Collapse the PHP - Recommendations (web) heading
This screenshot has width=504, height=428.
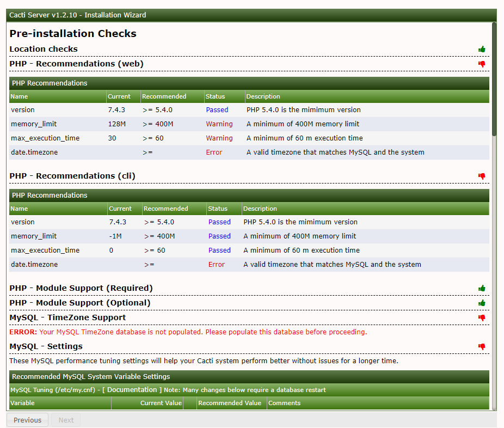click(77, 64)
